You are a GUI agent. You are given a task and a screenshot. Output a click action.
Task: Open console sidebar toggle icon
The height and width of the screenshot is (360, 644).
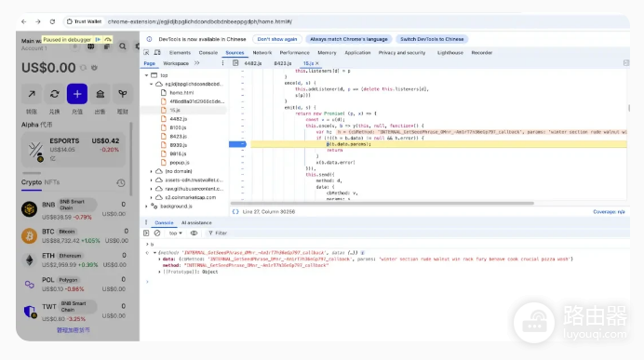(146, 233)
